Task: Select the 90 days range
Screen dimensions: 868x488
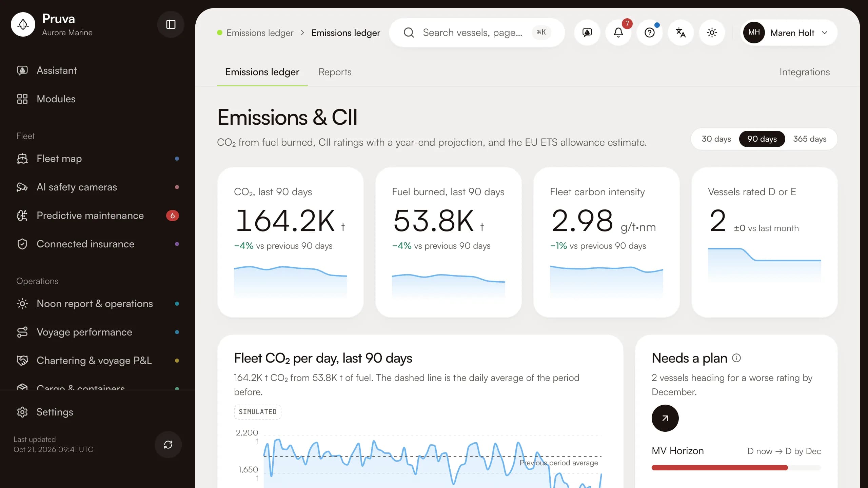Action: pyautogui.click(x=762, y=139)
